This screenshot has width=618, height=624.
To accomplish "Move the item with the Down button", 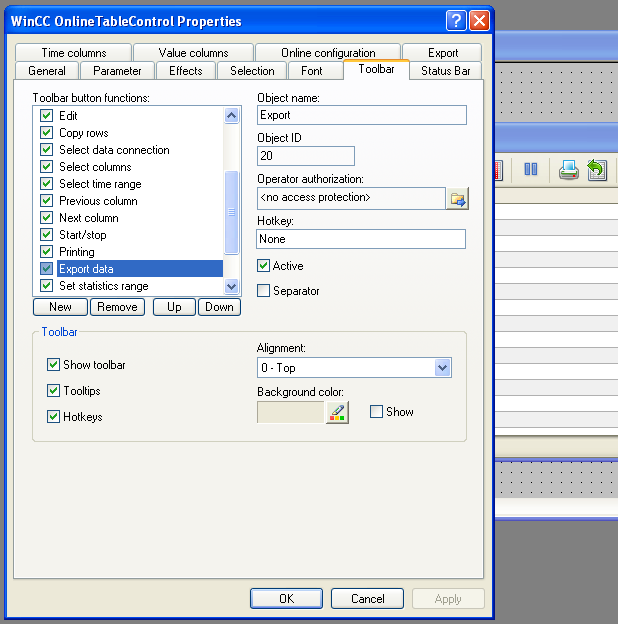I will [219, 307].
